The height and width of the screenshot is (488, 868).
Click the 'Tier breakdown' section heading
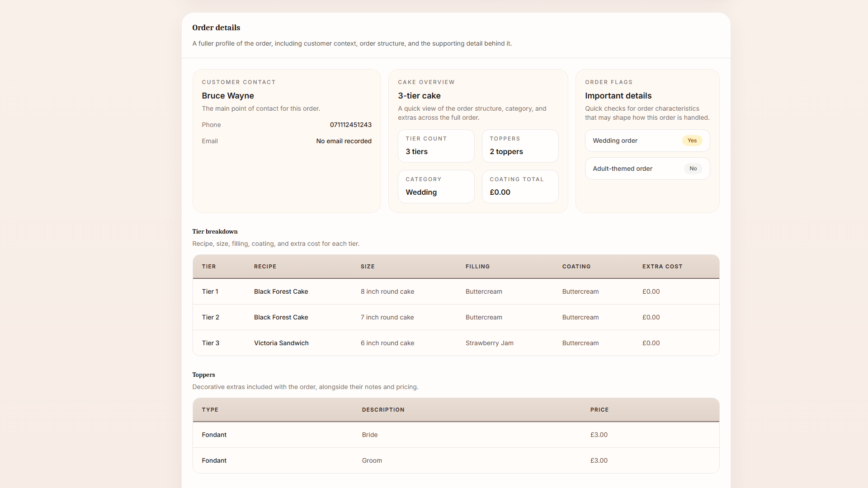click(x=215, y=231)
